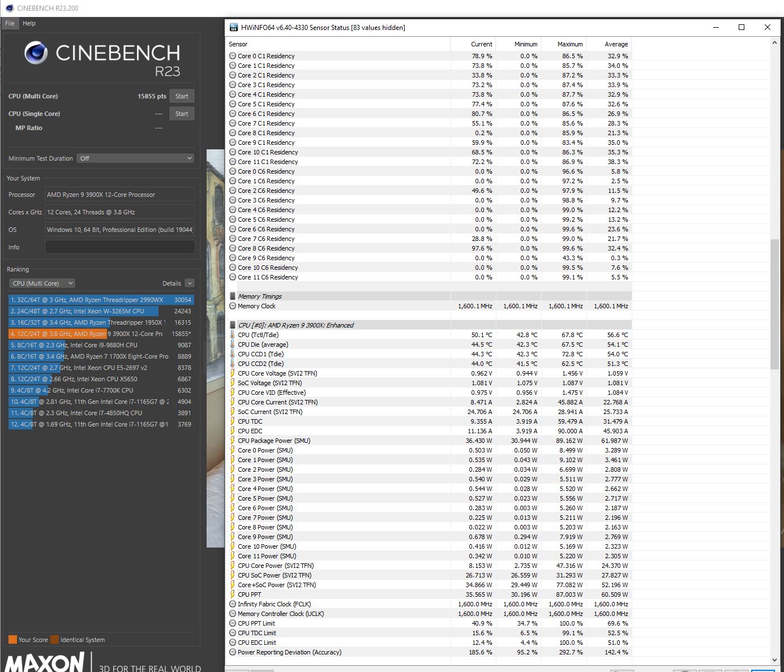
Task: Click the sensor icon beside Power Reporting Deviation
Action: coord(232,652)
